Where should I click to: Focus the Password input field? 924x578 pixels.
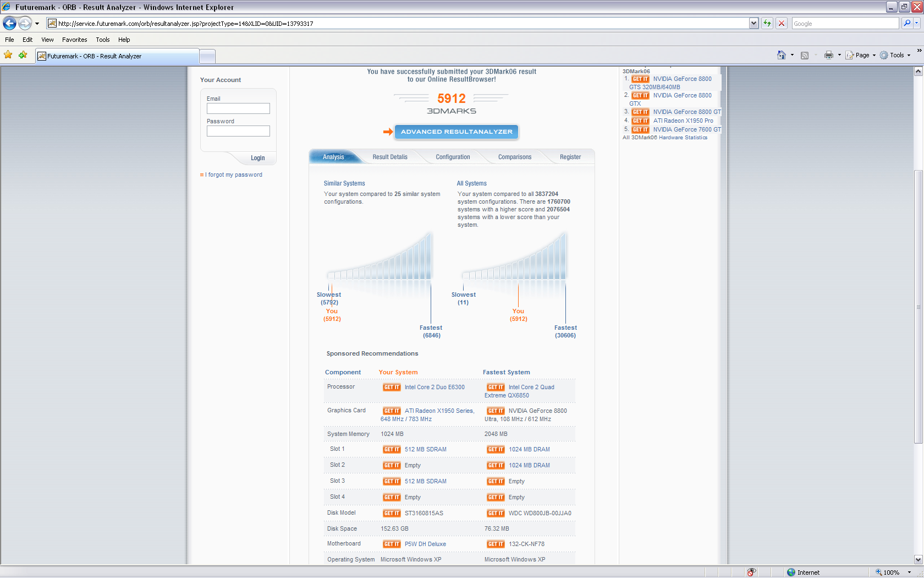[238, 131]
